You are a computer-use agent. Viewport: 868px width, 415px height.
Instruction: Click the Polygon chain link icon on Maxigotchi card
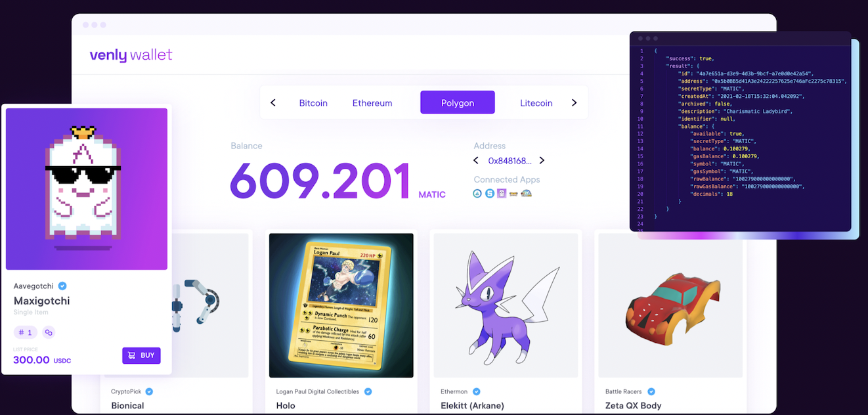(49, 332)
